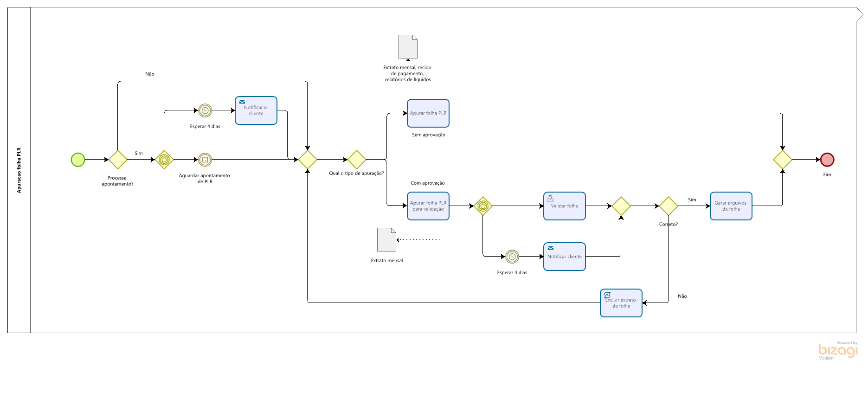The width and height of the screenshot is (868, 393).
Task: Click the Bizagi Modeler logo
Action: 838,351
